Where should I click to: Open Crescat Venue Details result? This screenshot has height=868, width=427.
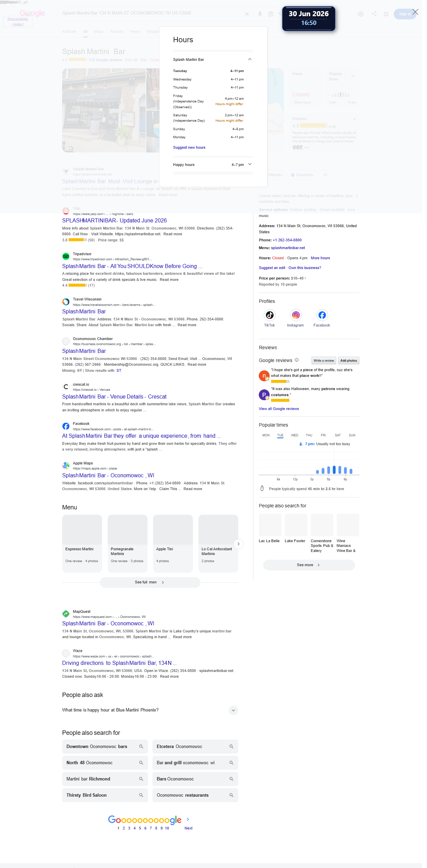pos(114,396)
